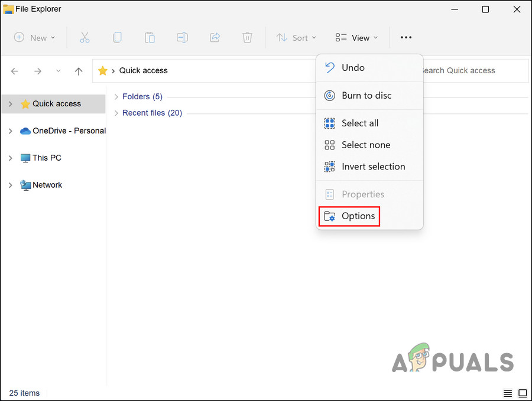
Task: Go up one level arrow
Action: pyautogui.click(x=79, y=71)
